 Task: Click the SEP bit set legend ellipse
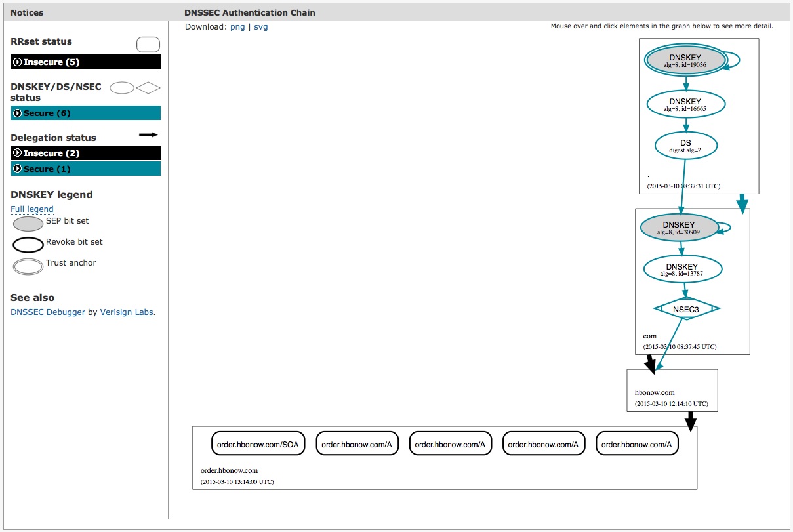[28, 224]
